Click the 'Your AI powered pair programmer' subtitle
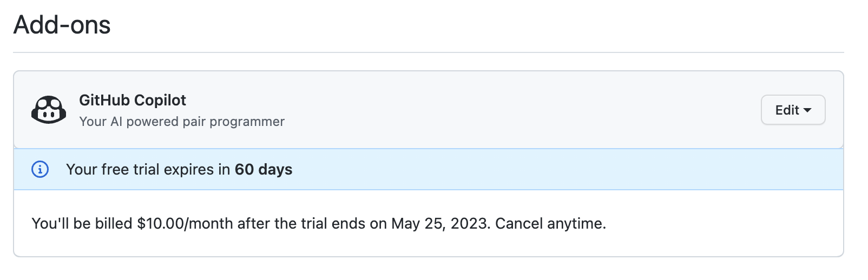The height and width of the screenshot is (280, 868). [x=181, y=122]
